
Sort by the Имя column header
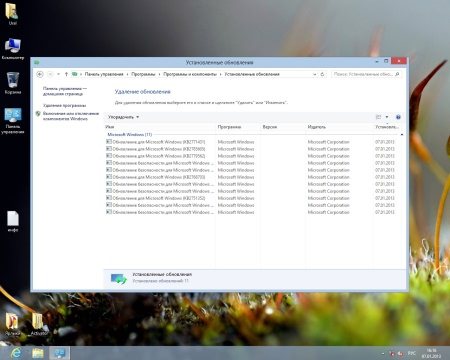[160, 127]
